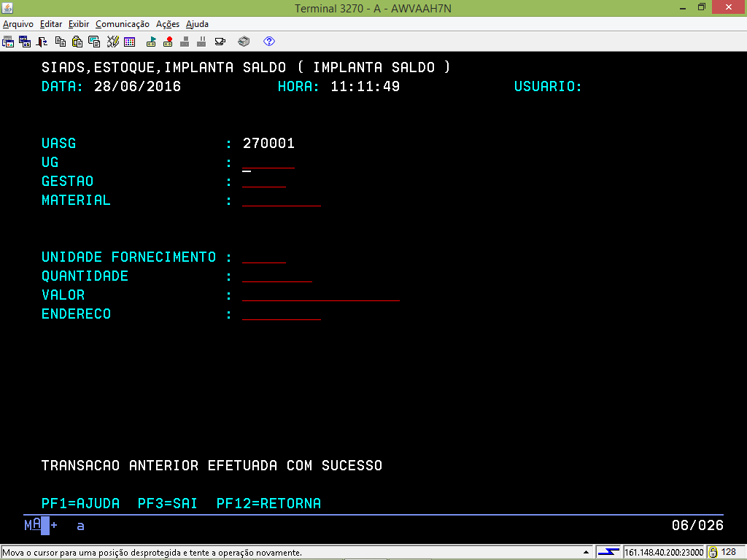Click the host address 161.148.40.200:23000
747x560 pixels.
point(664,553)
